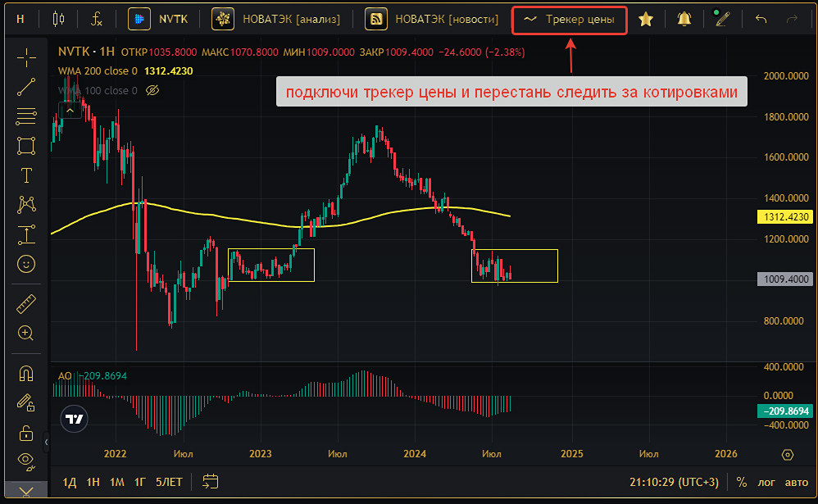Select the trend line tool

click(x=26, y=87)
